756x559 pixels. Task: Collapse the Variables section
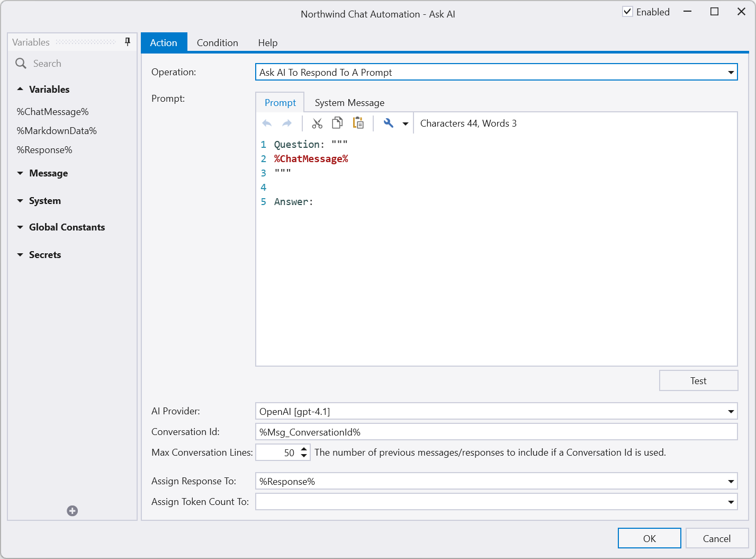20,90
